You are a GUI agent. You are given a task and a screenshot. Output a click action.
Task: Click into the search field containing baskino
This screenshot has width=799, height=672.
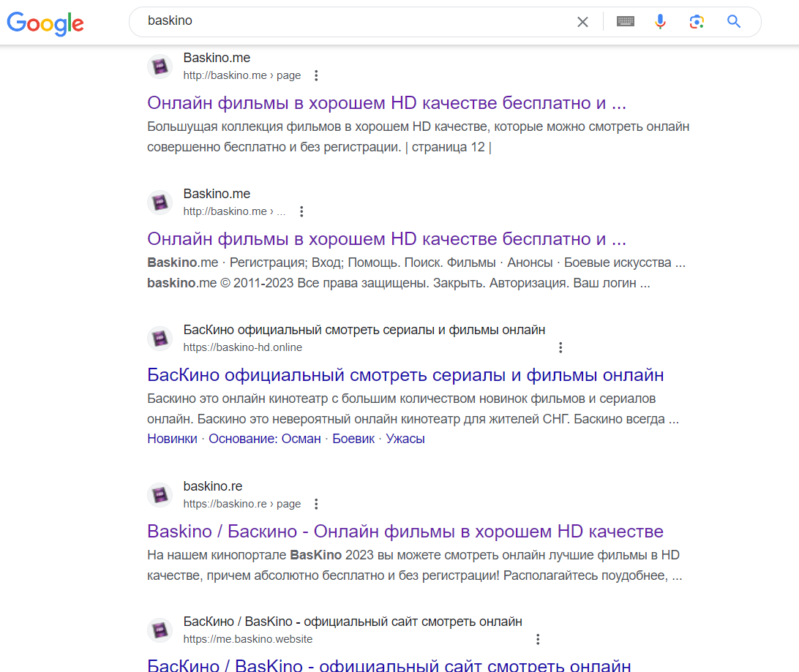pos(357,21)
